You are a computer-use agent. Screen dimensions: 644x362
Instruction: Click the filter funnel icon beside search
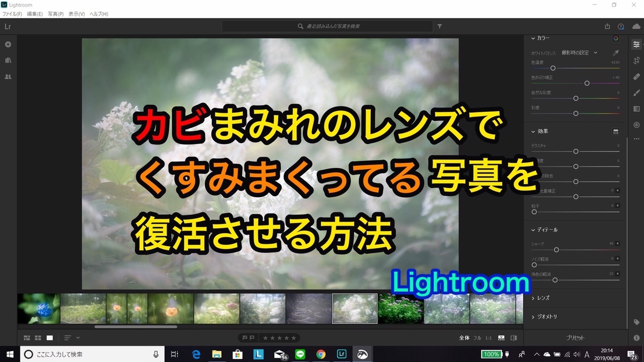point(440,26)
